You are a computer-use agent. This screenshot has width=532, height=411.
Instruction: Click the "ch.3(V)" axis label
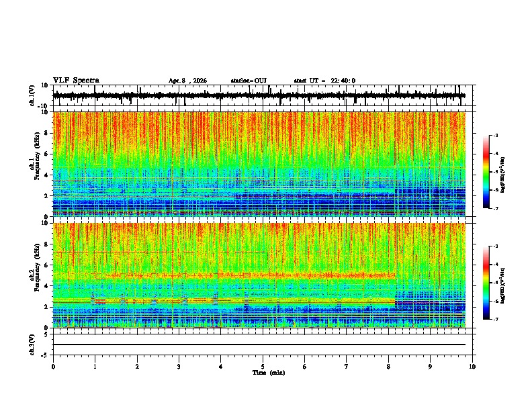[32, 345]
